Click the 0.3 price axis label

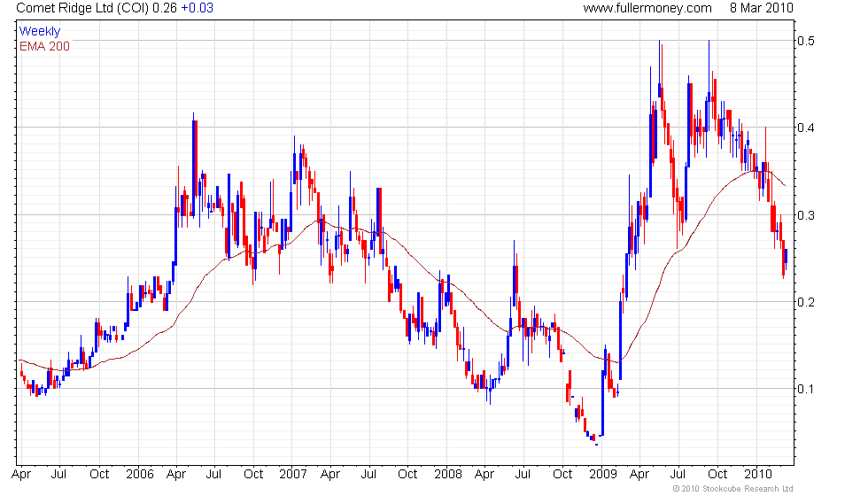(806, 214)
